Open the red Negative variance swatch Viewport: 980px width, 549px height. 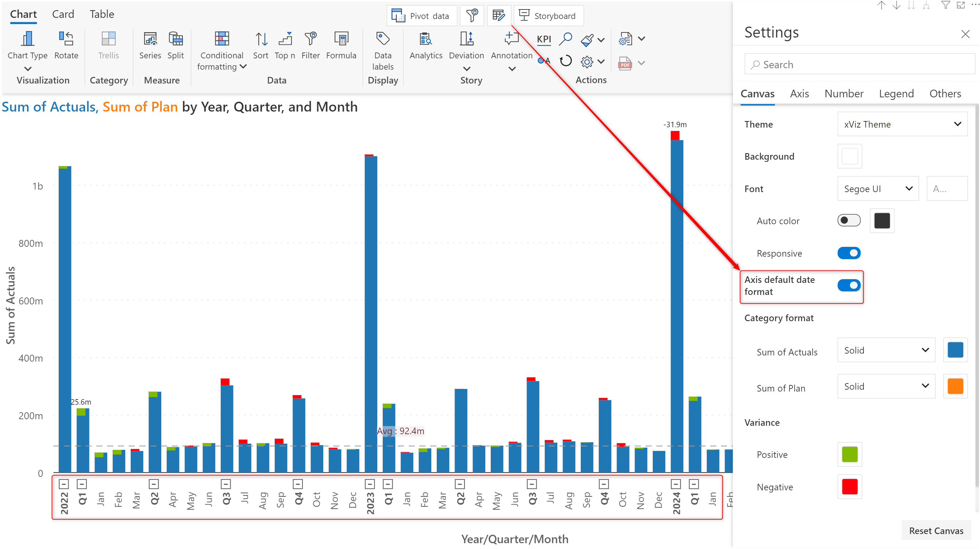click(x=849, y=487)
